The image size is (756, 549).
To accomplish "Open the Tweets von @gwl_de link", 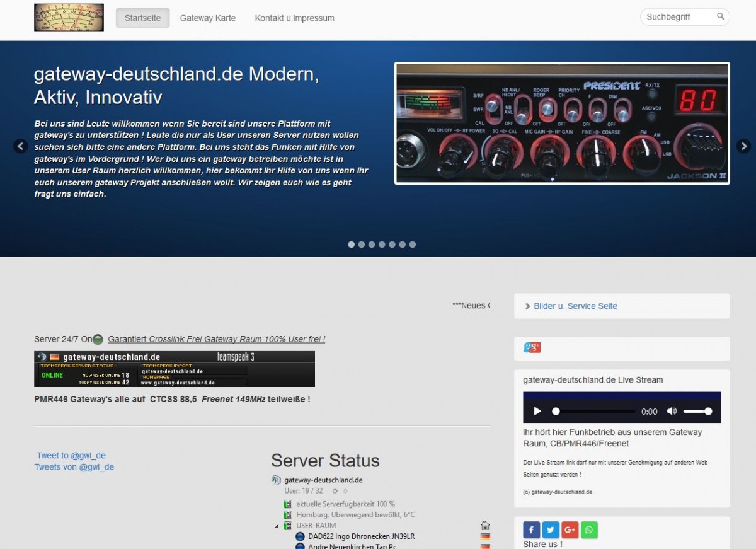I will [x=74, y=467].
